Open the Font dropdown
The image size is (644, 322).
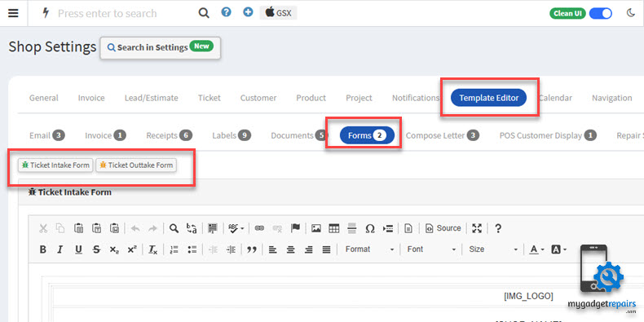431,249
